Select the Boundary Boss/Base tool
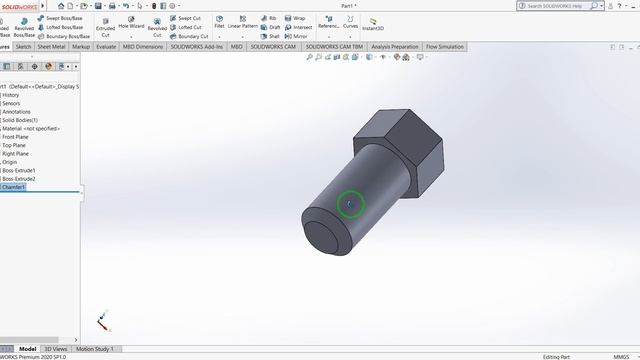This screenshot has width=640, height=360. pyautogui.click(x=64, y=36)
